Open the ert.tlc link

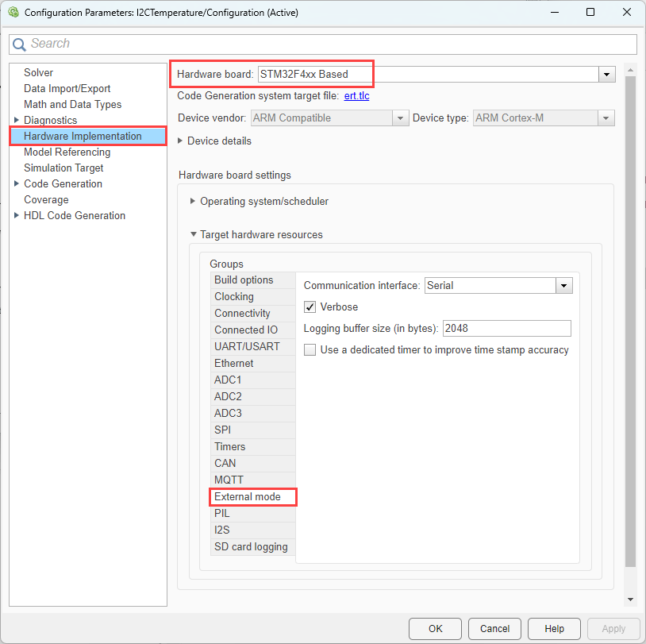[356, 96]
